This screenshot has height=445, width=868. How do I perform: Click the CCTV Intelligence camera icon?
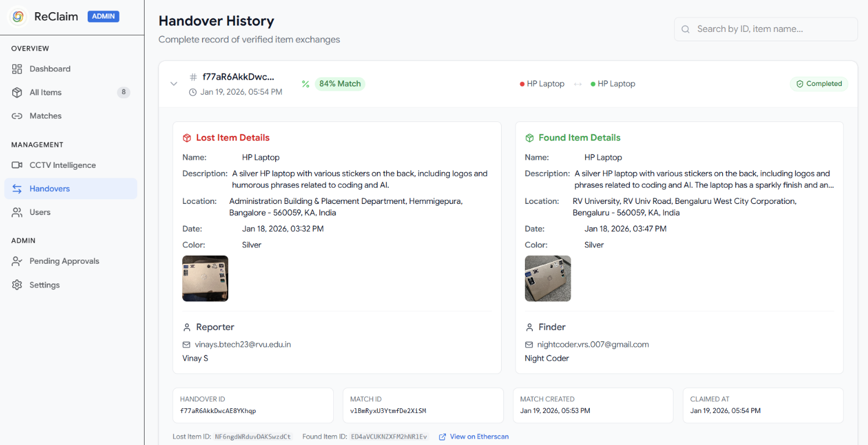[x=17, y=166]
